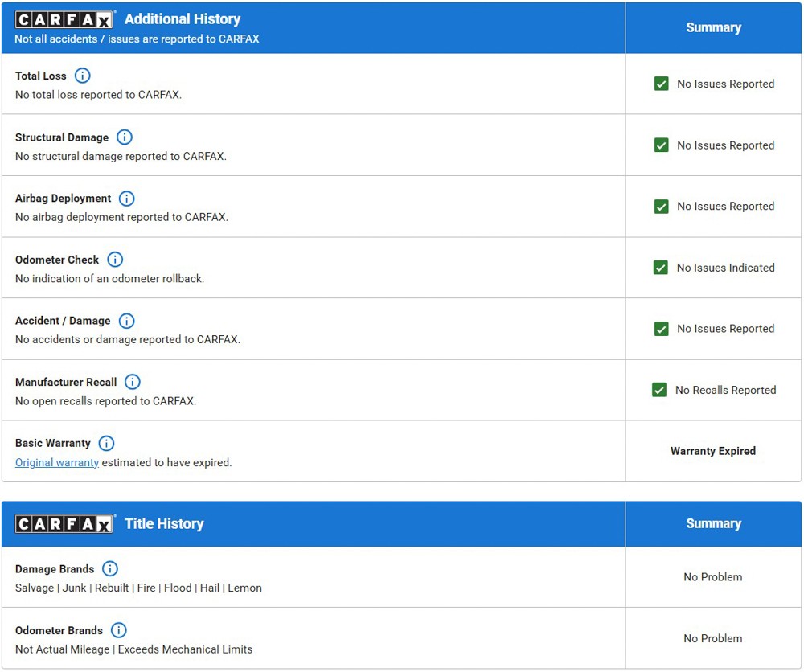The width and height of the screenshot is (804, 672).
Task: Click No Problem for Damage Brands
Action: 712,577
